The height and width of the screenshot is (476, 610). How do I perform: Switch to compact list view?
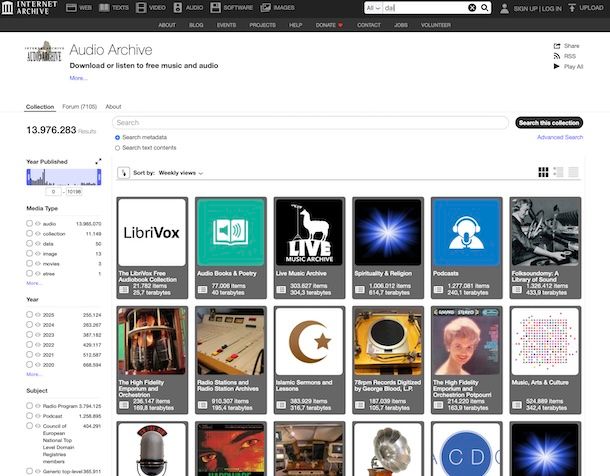pyautogui.click(x=573, y=172)
